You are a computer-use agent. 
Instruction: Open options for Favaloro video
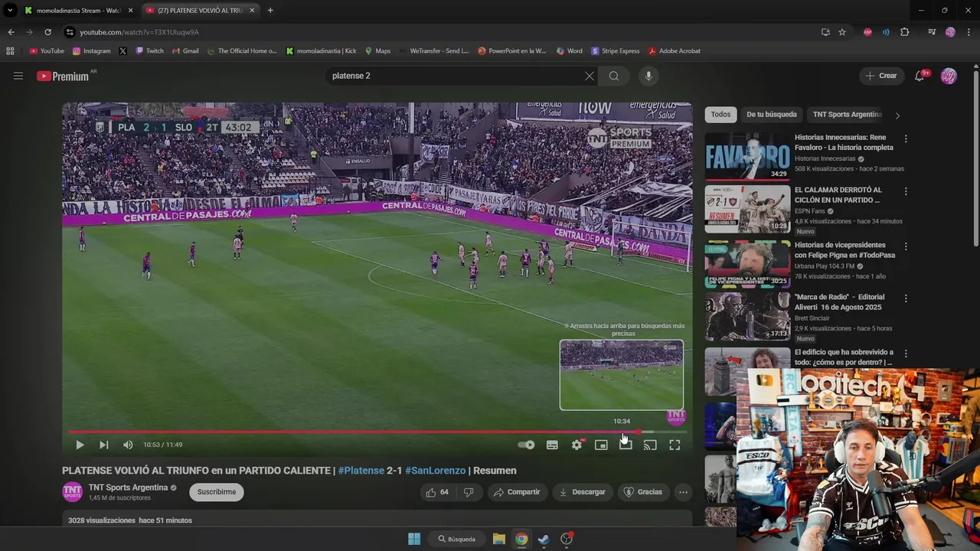(906, 139)
